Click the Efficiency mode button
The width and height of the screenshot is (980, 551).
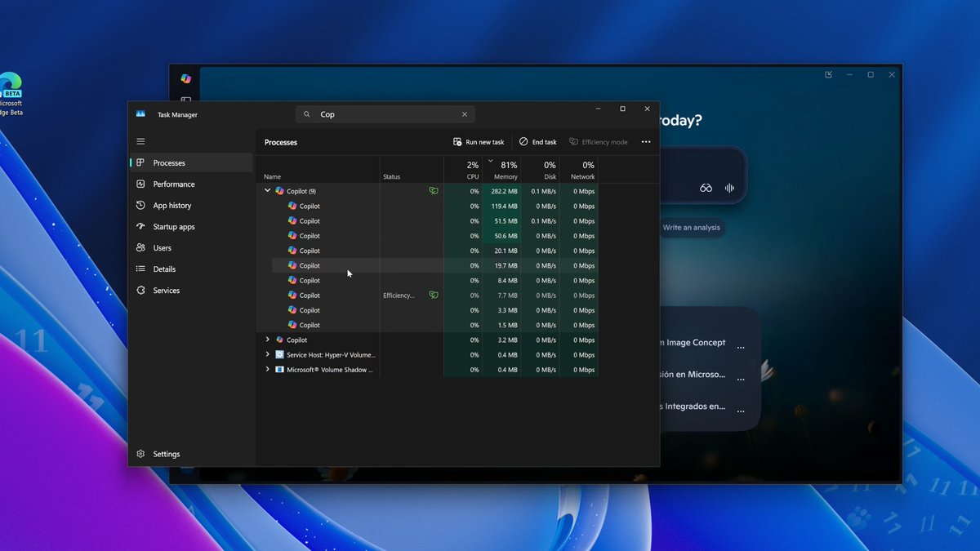[598, 142]
